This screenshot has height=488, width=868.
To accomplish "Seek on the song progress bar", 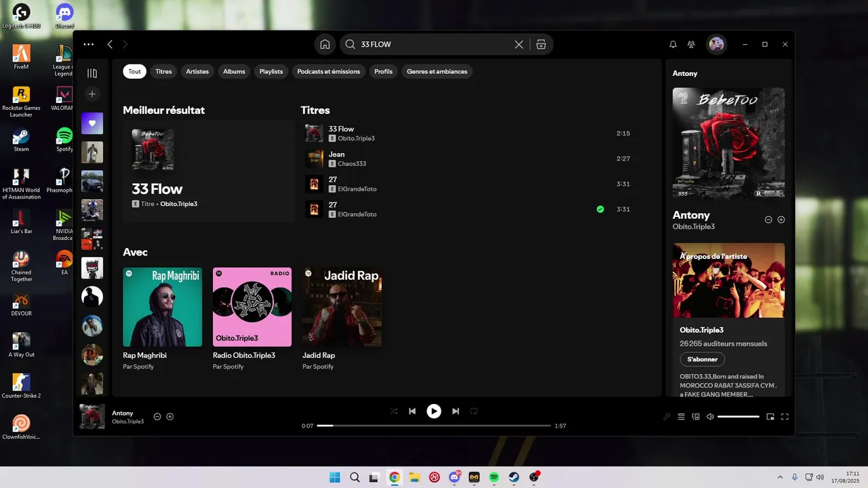I will click(434, 426).
